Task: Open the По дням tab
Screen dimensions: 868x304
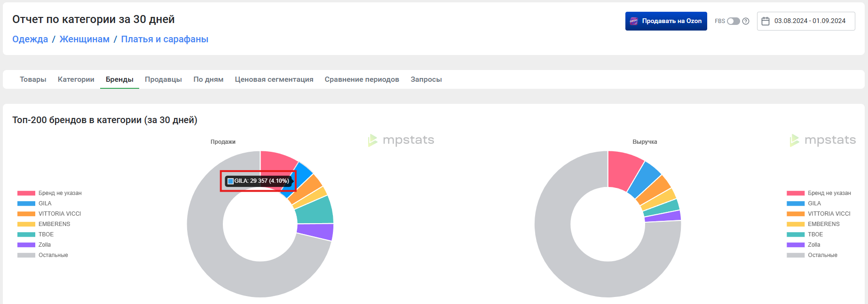Action: tap(208, 79)
